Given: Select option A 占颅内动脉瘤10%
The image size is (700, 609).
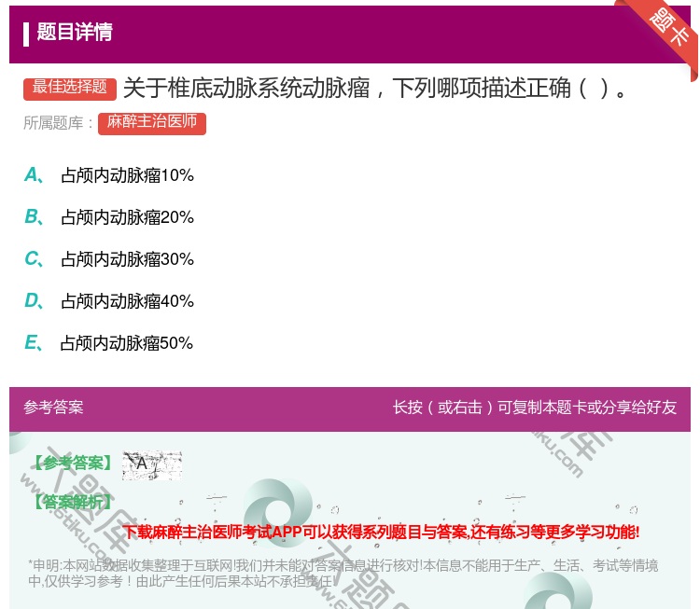Looking at the screenshot, I should point(109,175).
